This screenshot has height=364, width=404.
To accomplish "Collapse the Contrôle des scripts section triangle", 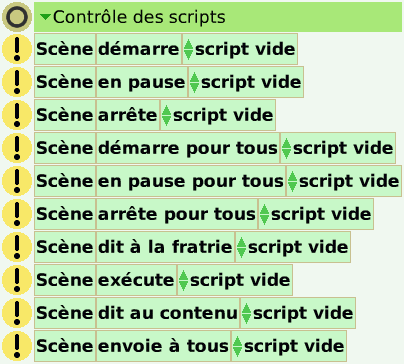I will (x=45, y=17).
